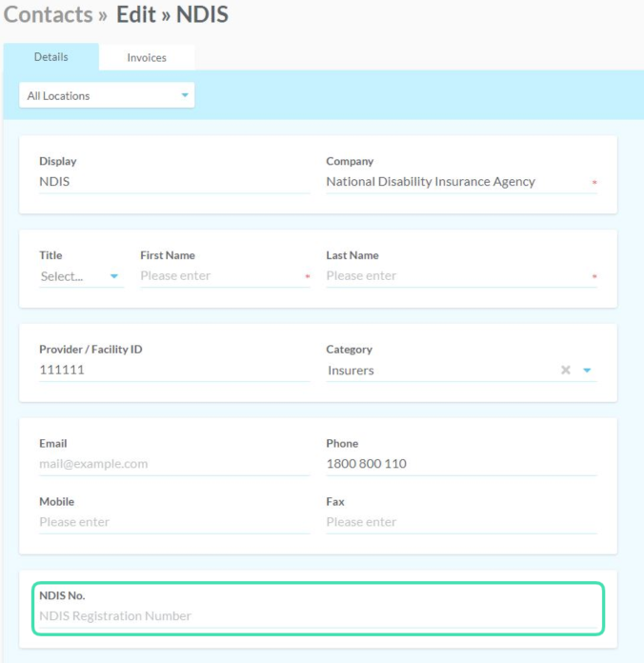Screen dimensions: 644x663
Task: Edit the Phone number field
Action: [461, 464]
